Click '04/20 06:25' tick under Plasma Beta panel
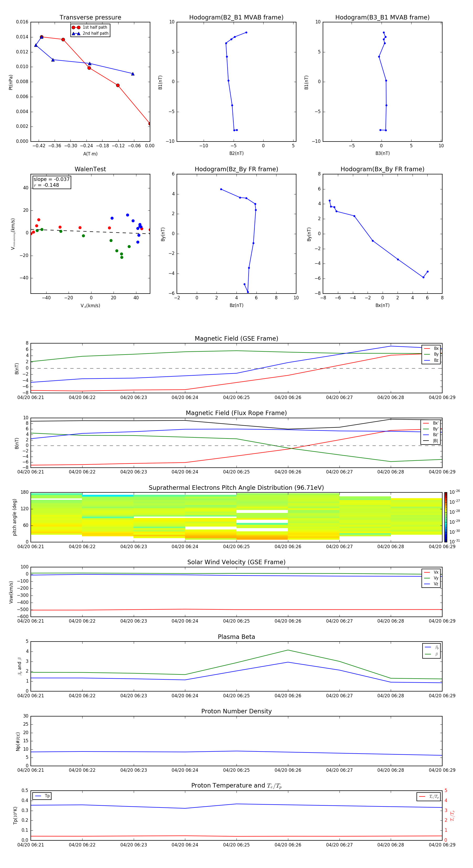 click(236, 696)
